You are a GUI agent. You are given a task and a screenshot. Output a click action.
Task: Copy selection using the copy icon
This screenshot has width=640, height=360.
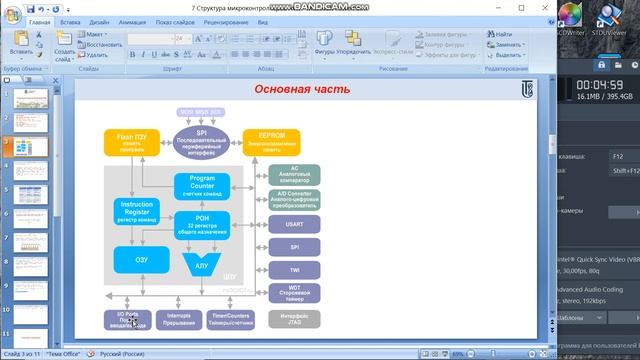[x=39, y=44]
